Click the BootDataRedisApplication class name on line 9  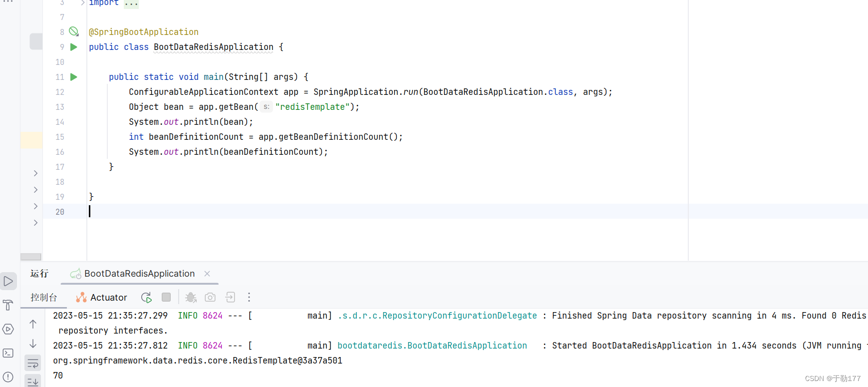[x=214, y=47]
